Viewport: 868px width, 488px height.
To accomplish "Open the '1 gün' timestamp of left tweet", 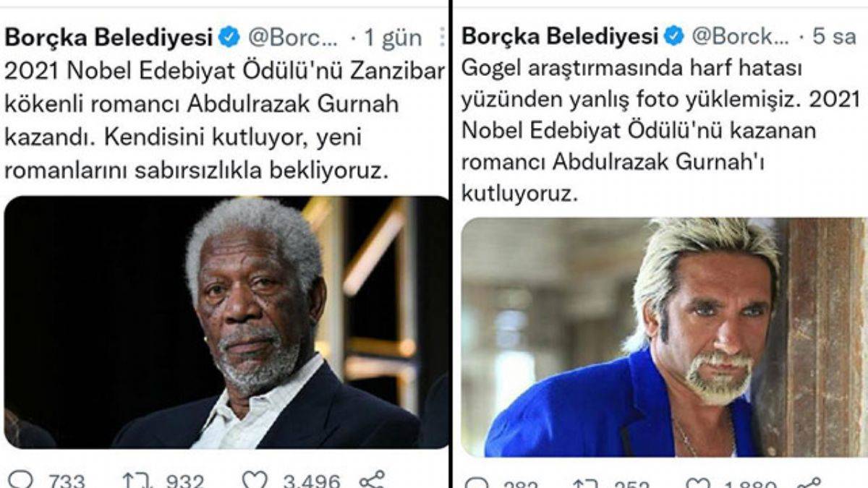I will click(393, 38).
